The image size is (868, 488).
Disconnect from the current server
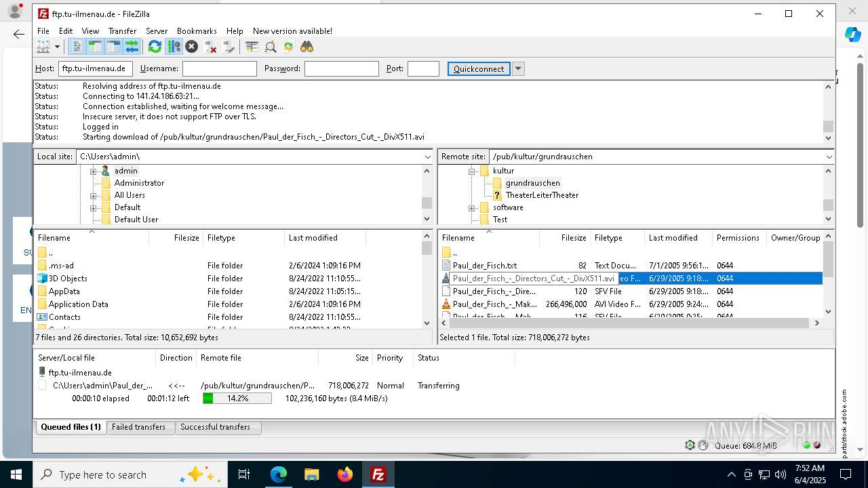210,47
